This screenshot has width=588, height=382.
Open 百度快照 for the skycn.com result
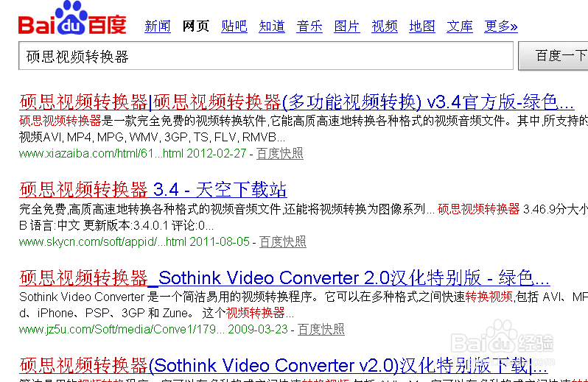coord(283,242)
